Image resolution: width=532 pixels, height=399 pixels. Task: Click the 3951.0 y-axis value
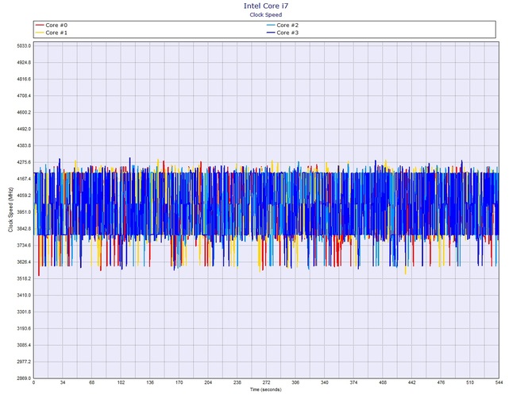click(24, 212)
